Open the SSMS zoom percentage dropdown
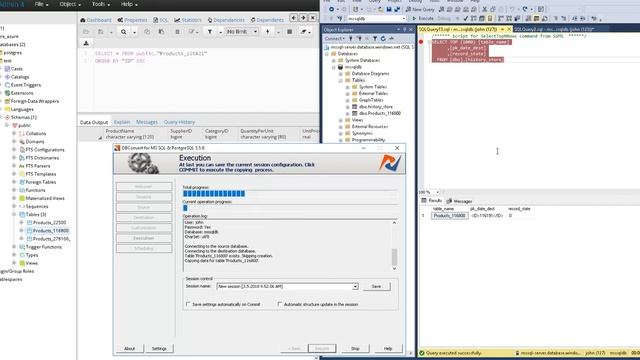The image size is (640, 360). 438,192
